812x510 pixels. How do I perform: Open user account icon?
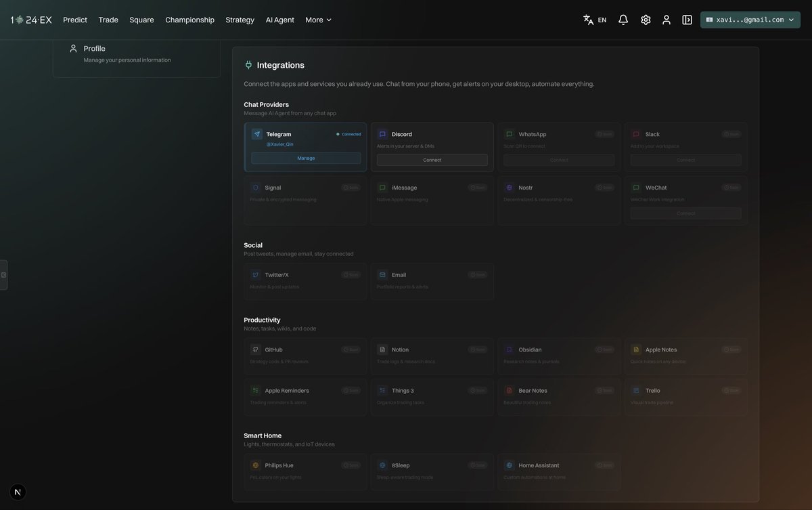(x=667, y=20)
